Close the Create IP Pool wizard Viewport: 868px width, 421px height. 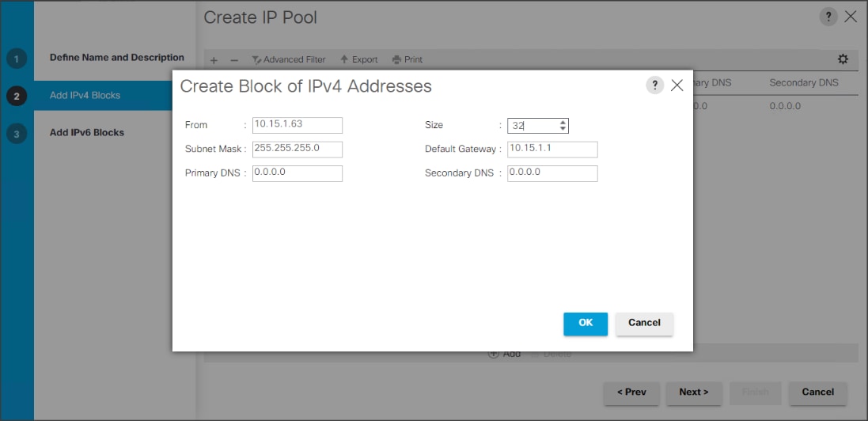[851, 17]
